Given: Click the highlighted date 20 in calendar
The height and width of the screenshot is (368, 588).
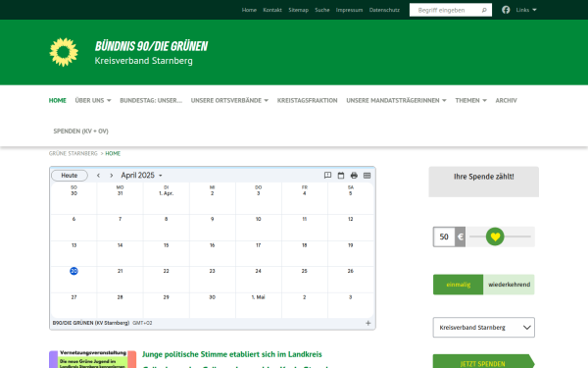Looking at the screenshot, I should 73,271.
